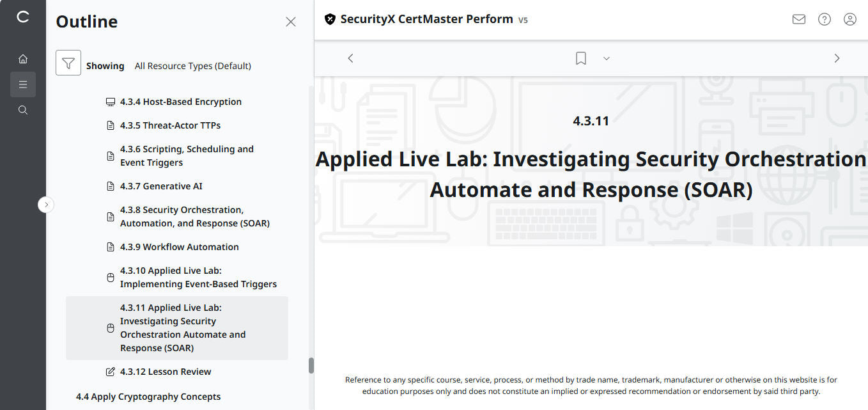Select 4.3.4 Host-Based Encryption
The image size is (868, 410).
(x=181, y=101)
